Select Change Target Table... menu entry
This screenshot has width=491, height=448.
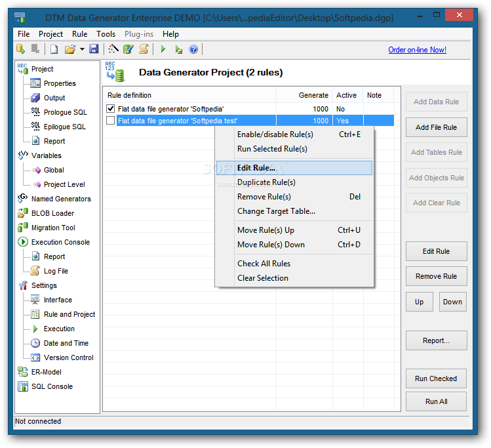294,211
